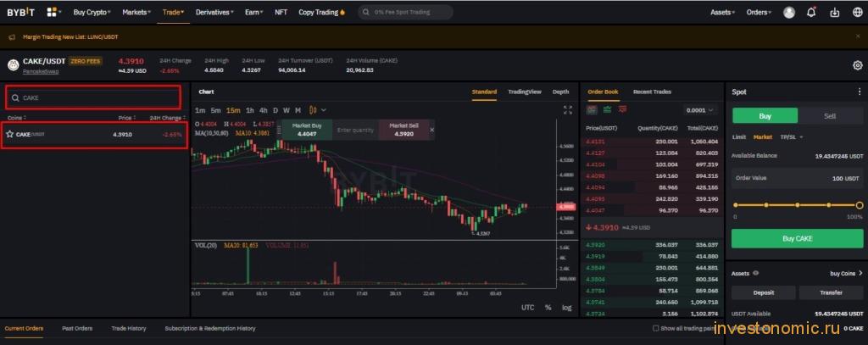Sort the list by Price column

coord(127,118)
